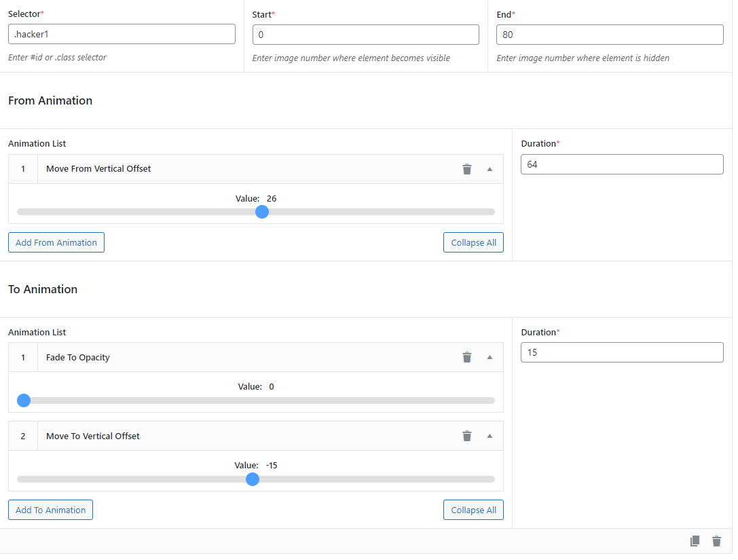
Task: Delete the whole element block via bottom trash
Action: [x=716, y=541]
